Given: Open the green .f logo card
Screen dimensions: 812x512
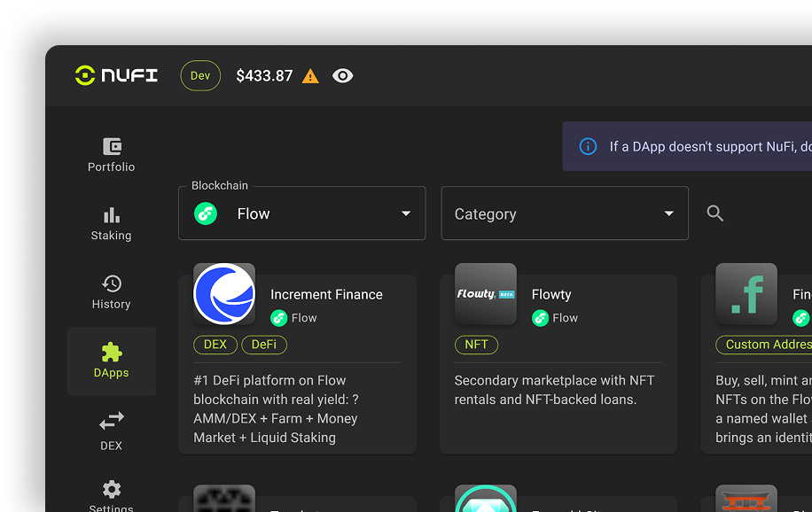Looking at the screenshot, I should pos(746,294).
